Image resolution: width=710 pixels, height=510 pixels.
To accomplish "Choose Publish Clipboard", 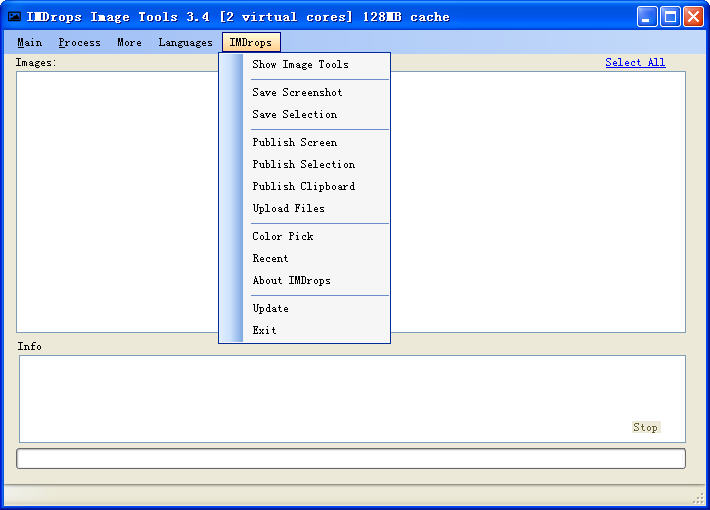I will pyautogui.click(x=304, y=186).
